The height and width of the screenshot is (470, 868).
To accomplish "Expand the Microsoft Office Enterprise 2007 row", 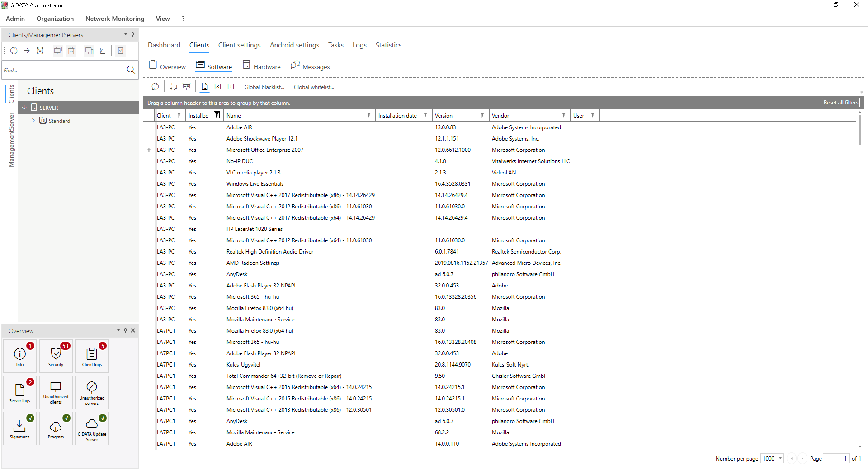I will click(x=149, y=150).
